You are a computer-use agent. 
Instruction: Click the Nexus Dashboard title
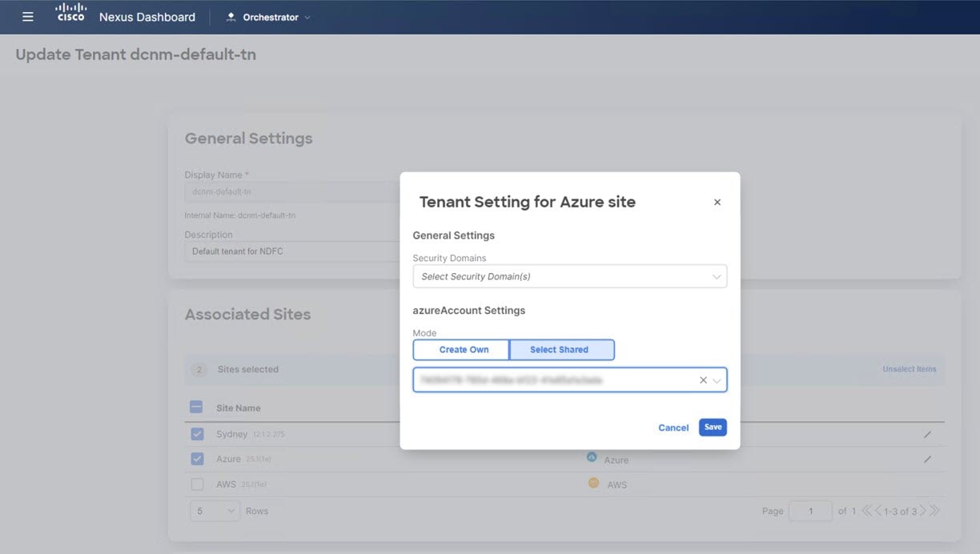[x=147, y=17]
